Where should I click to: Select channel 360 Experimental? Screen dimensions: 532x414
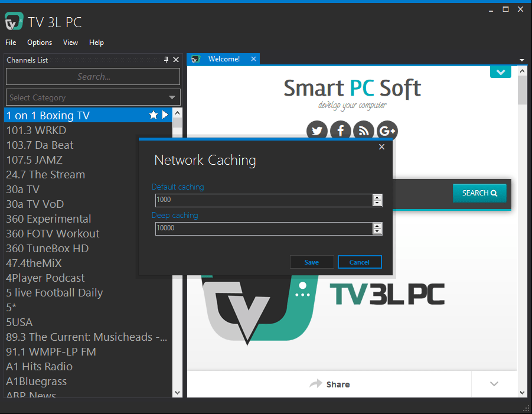click(88, 219)
